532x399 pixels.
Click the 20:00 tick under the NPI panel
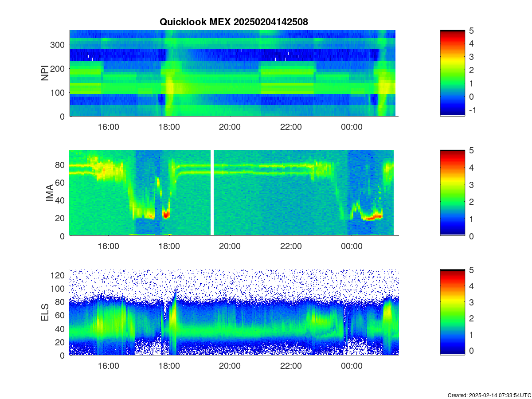[230, 127]
